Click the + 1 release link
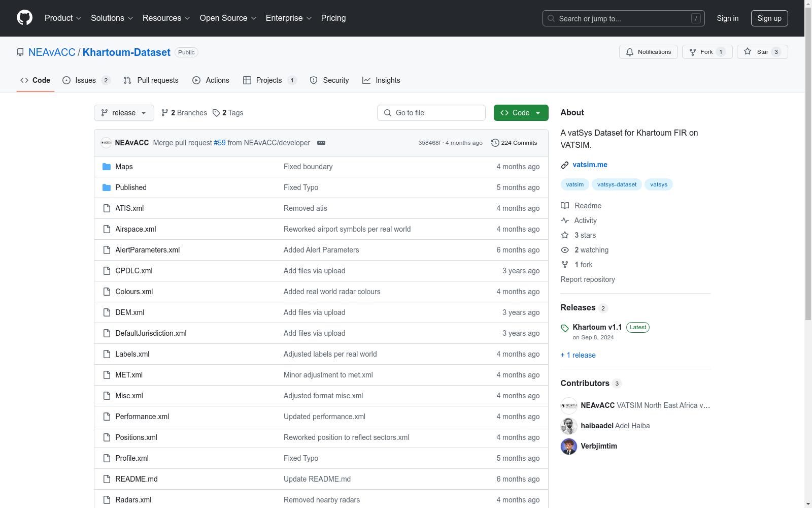The width and height of the screenshot is (812, 508). tap(578, 355)
